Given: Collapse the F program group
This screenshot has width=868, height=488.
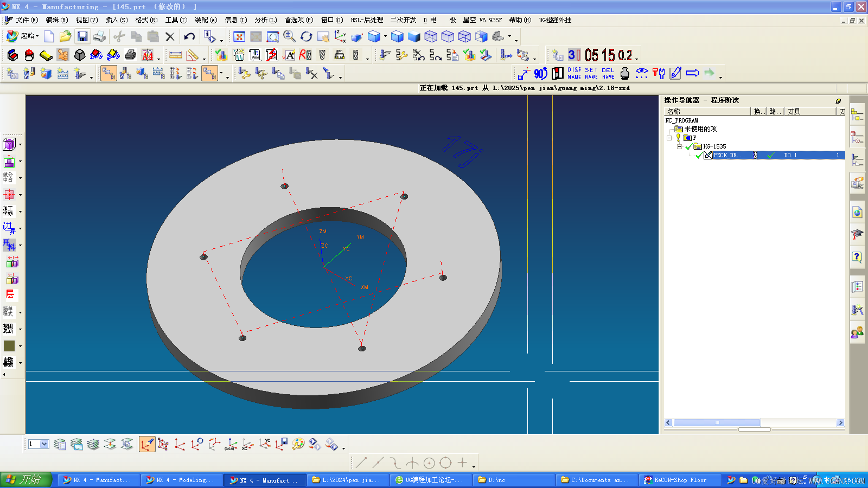Looking at the screenshot, I should pyautogui.click(x=669, y=138).
